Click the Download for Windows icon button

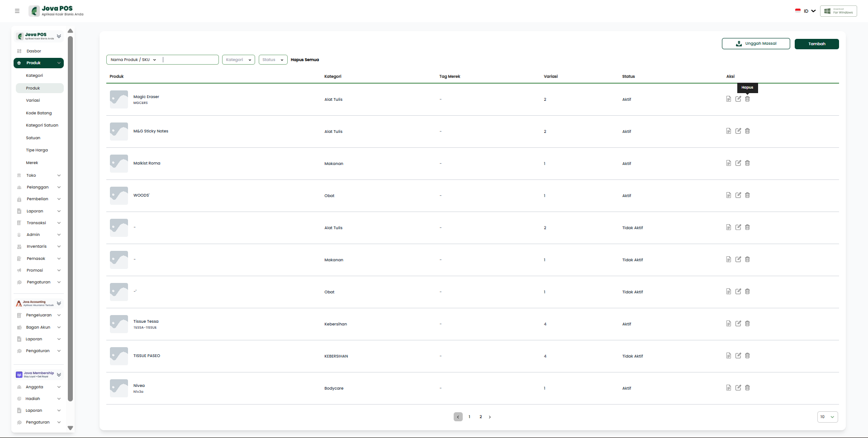coord(838,11)
